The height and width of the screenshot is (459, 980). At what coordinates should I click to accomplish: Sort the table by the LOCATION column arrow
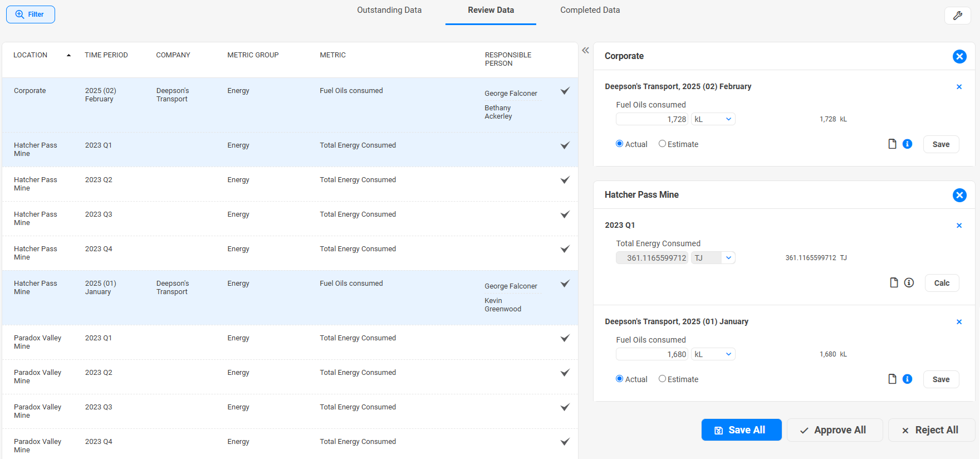tap(68, 55)
